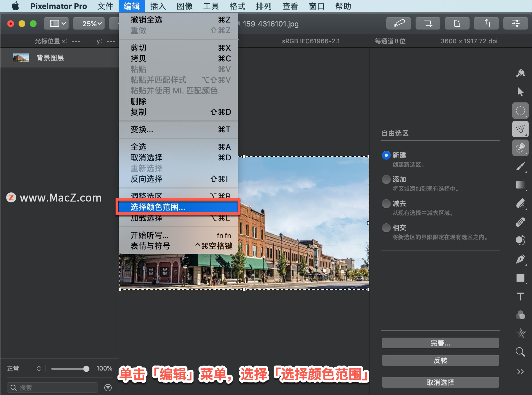Viewport: 532px width, 395px height.
Task: Select the 新建 radio button
Action: coord(386,155)
